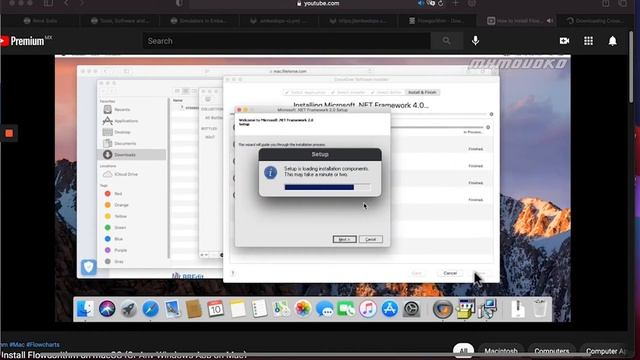
Task: Select the Purple tag dot in Finder
Action: point(107,250)
